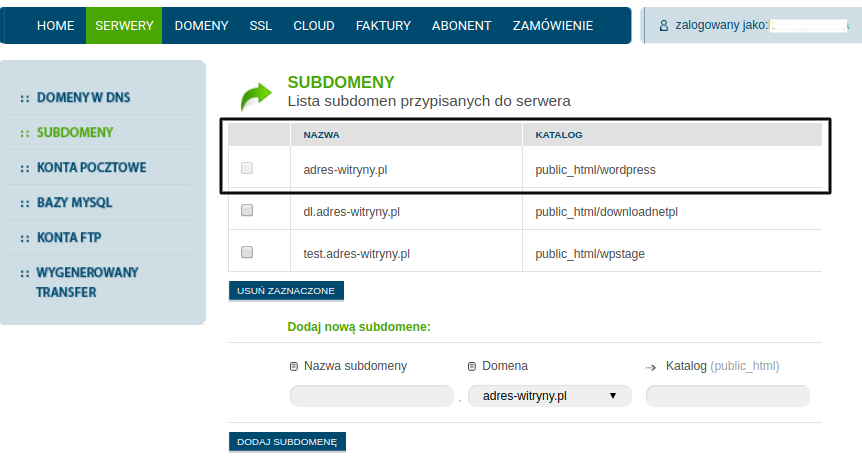
Task: Open WYGENEROWANY TRANSFER in sidebar
Action: tap(87, 282)
